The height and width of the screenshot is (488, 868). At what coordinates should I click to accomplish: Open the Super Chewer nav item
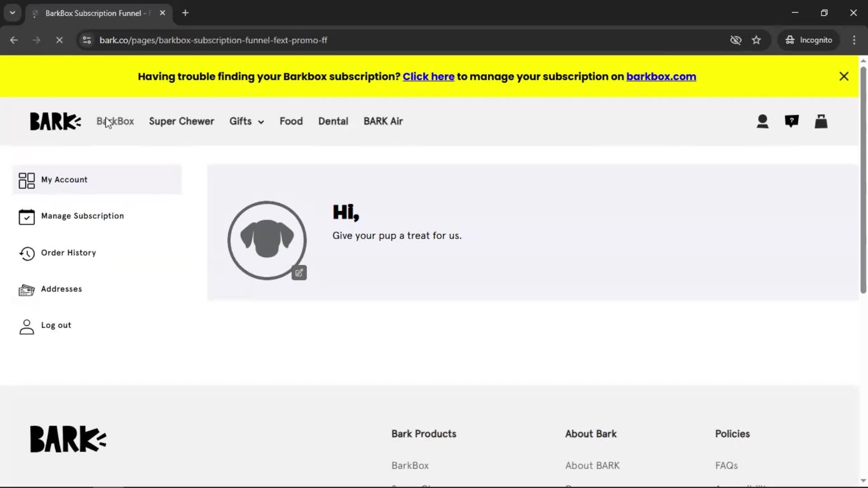pyautogui.click(x=182, y=121)
